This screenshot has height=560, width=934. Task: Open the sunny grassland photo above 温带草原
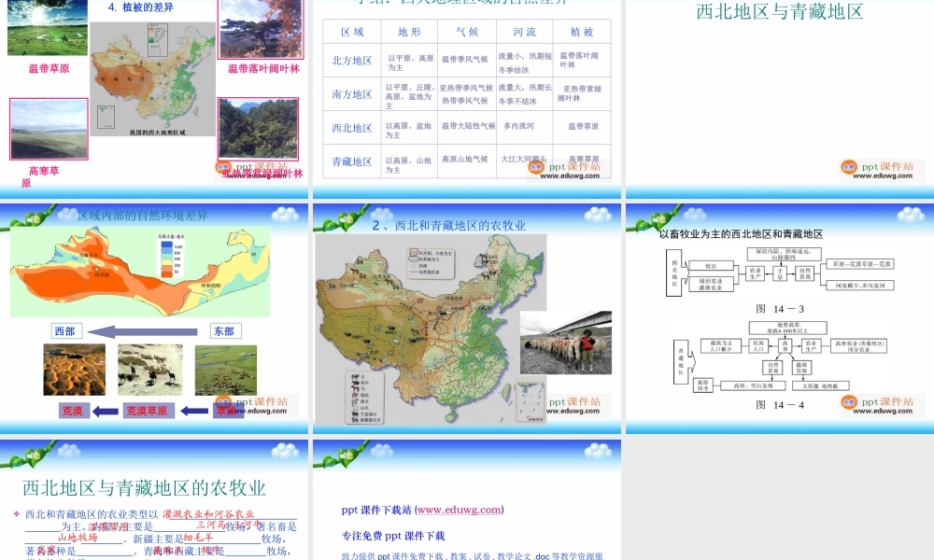point(48,27)
